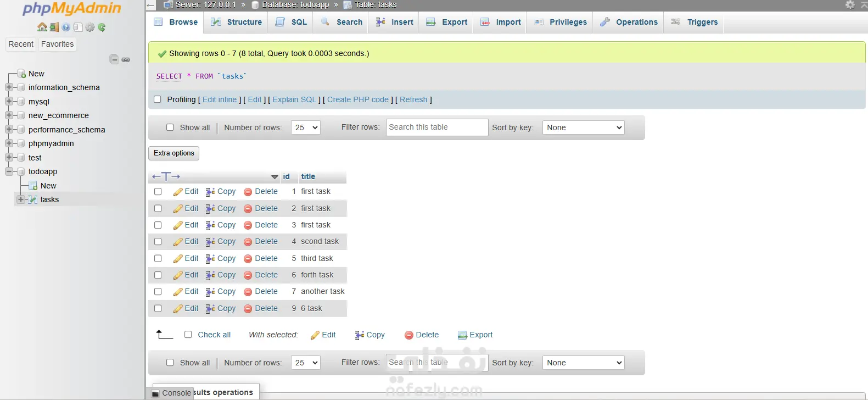The width and height of the screenshot is (868, 400).
Task: Click the red Delete icon for row 3
Action: 248,225
